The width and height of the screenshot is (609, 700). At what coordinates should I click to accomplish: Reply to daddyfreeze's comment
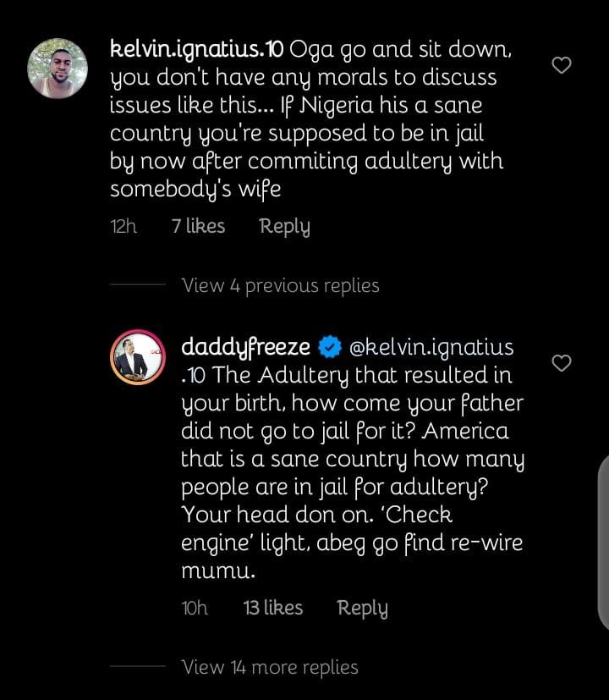pyautogui.click(x=362, y=608)
